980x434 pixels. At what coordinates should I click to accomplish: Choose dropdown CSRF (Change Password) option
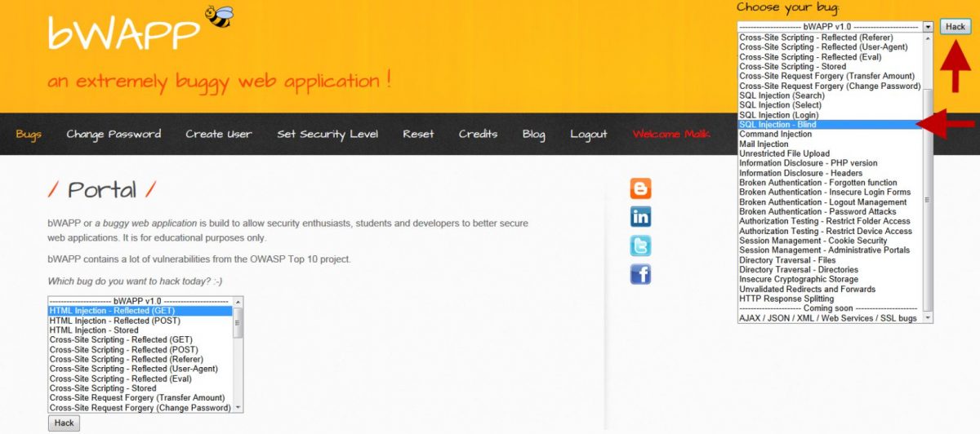829,86
